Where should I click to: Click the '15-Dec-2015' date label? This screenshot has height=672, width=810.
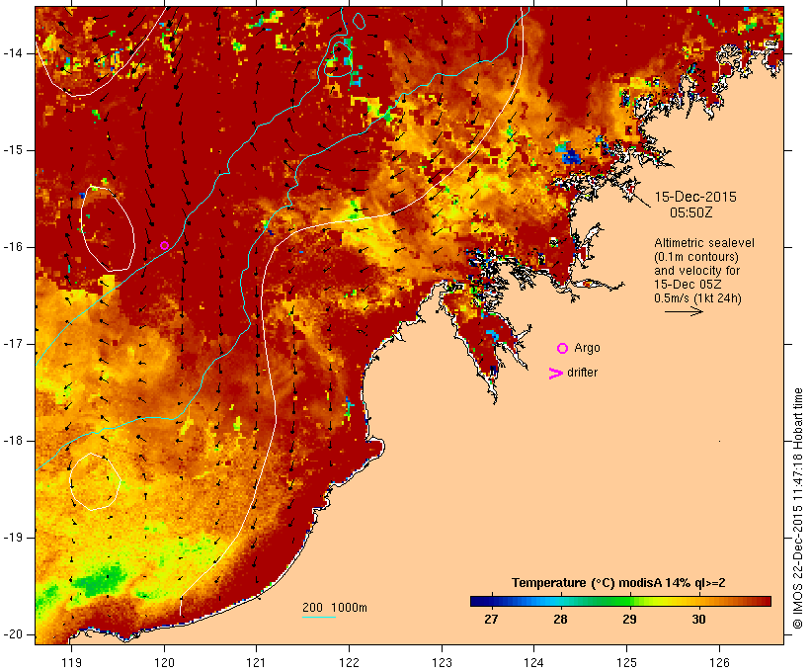pos(695,197)
